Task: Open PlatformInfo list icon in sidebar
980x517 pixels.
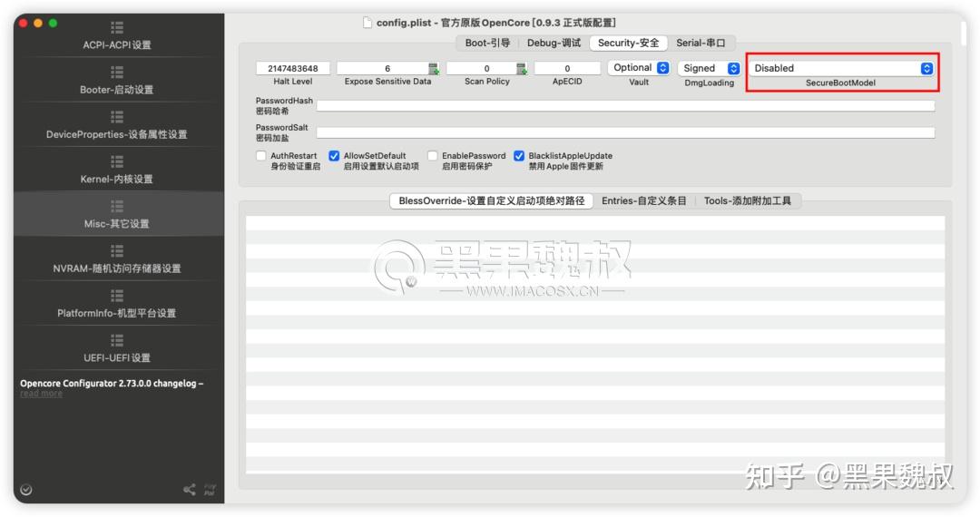Action: tap(117, 296)
